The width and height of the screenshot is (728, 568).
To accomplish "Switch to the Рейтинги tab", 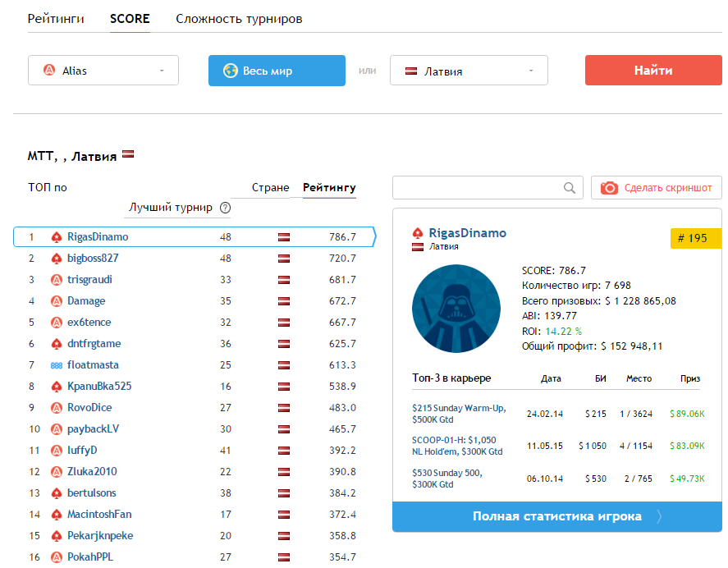I will tap(55, 19).
